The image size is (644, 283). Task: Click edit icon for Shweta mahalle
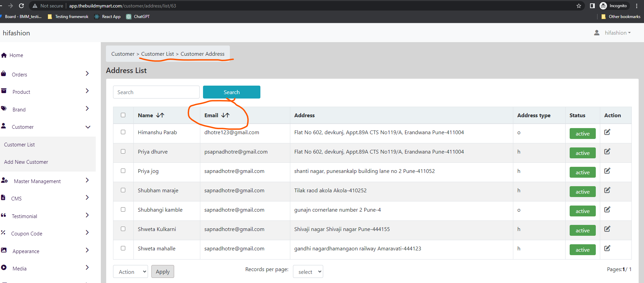[607, 248]
